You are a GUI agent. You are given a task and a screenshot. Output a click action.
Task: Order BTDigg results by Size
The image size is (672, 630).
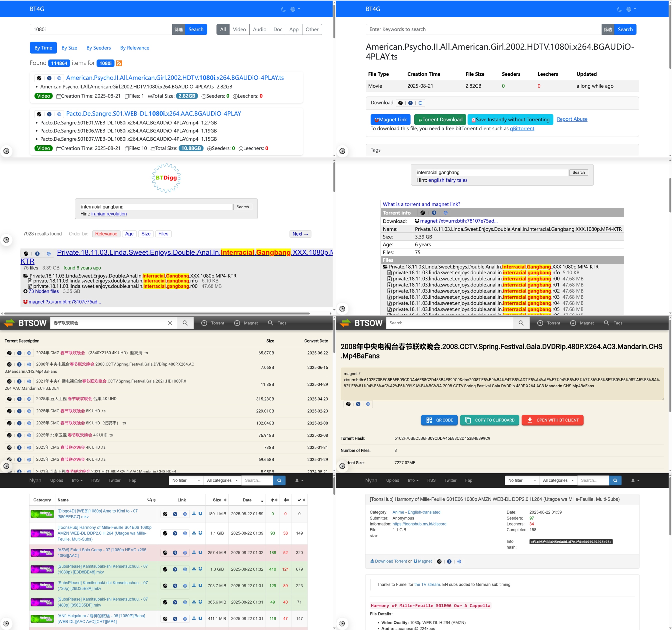(146, 234)
